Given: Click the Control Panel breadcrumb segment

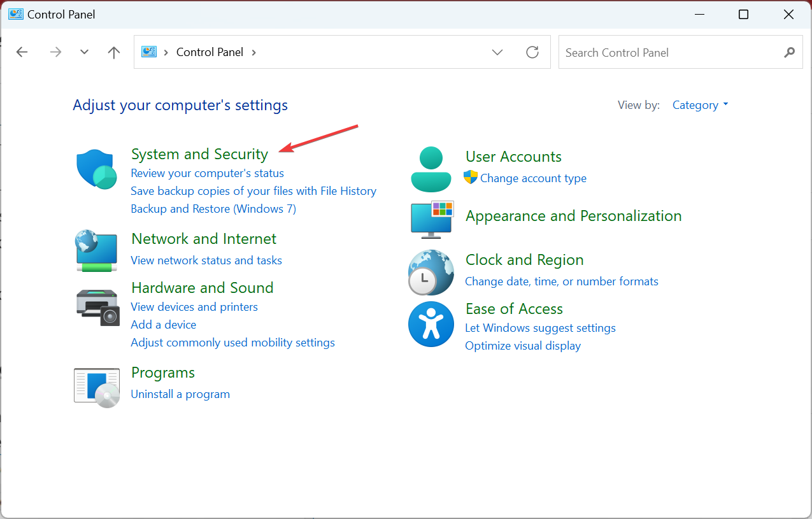Looking at the screenshot, I should [x=210, y=52].
